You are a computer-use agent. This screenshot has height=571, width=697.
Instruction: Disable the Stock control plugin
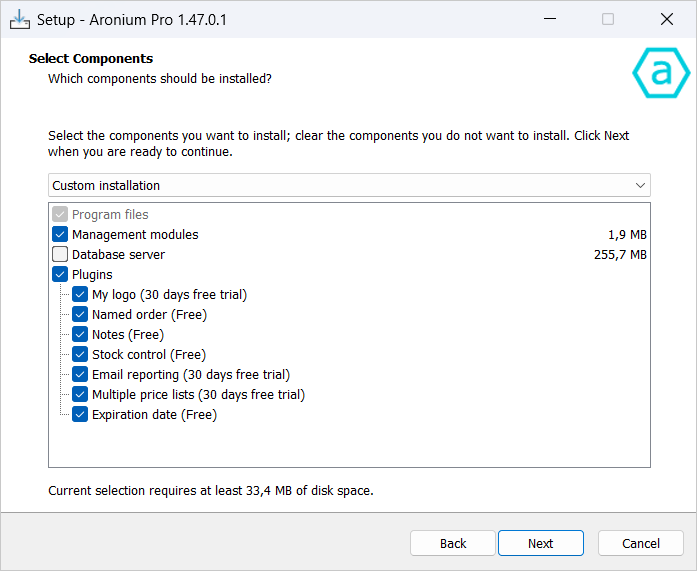click(80, 355)
